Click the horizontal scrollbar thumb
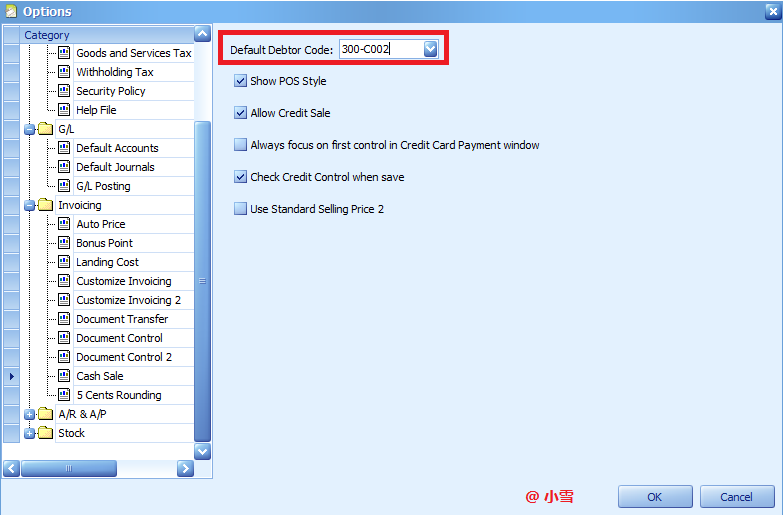The height and width of the screenshot is (515, 783). 69,468
